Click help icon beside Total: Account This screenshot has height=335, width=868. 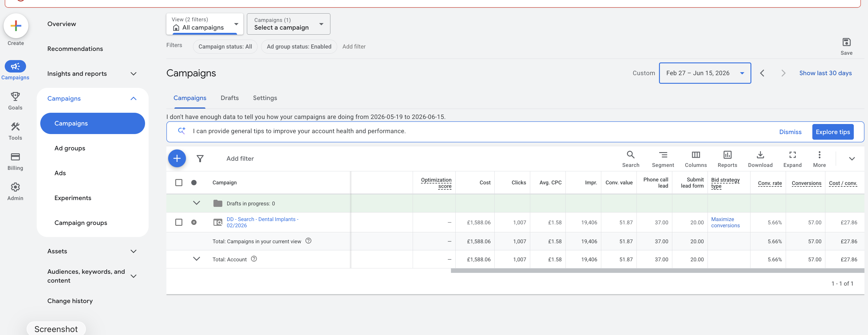pyautogui.click(x=254, y=259)
